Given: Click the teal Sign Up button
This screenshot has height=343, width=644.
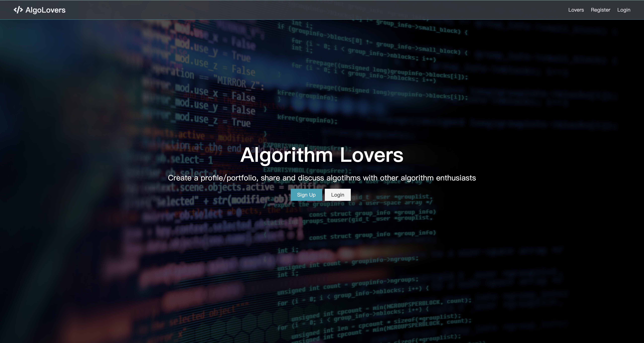Looking at the screenshot, I should [x=306, y=195].
